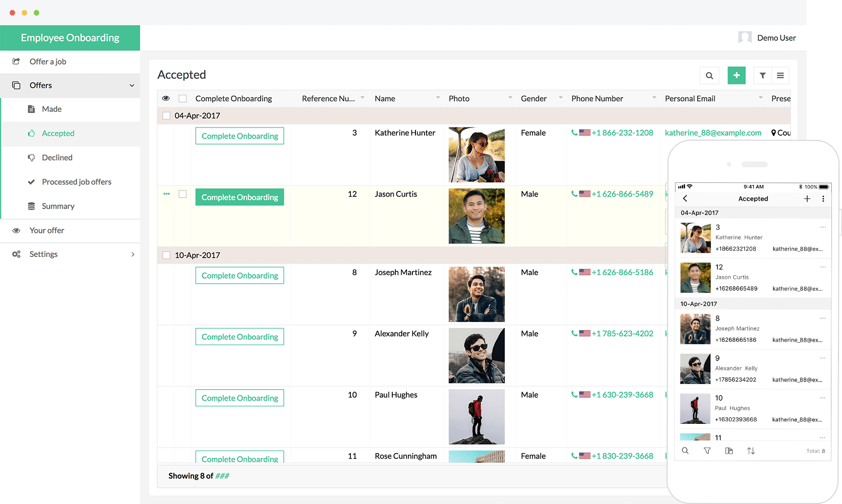
Task: Click Joseph Martinez's photo thumbnail in the table
Action: point(476,294)
